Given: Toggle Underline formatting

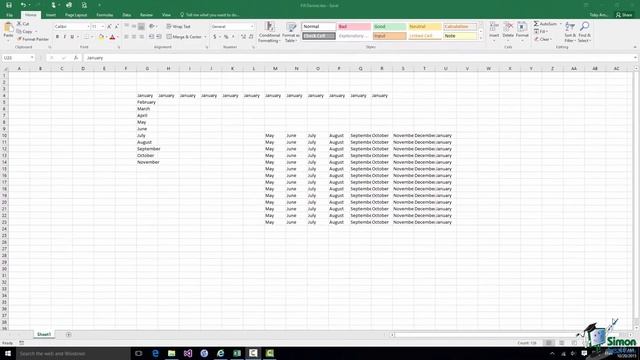Looking at the screenshot, I should (72, 37).
